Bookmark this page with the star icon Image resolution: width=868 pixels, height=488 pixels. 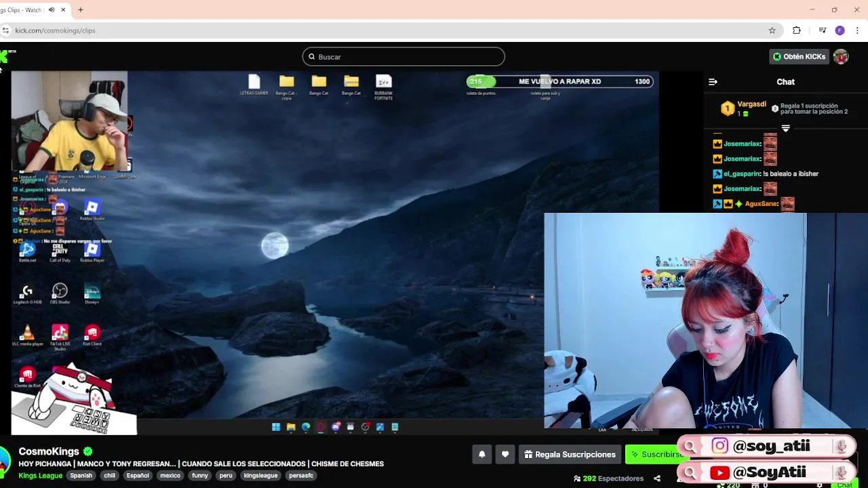(x=772, y=30)
